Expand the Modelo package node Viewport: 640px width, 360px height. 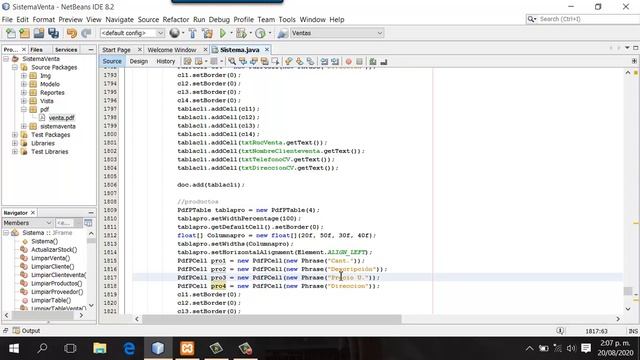[x=24, y=84]
